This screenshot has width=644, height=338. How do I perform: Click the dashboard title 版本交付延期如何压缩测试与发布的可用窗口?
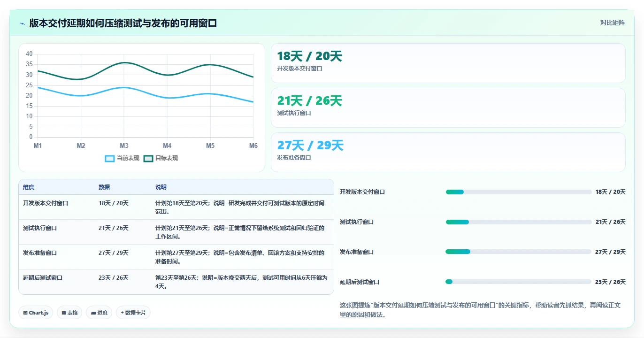coord(123,23)
